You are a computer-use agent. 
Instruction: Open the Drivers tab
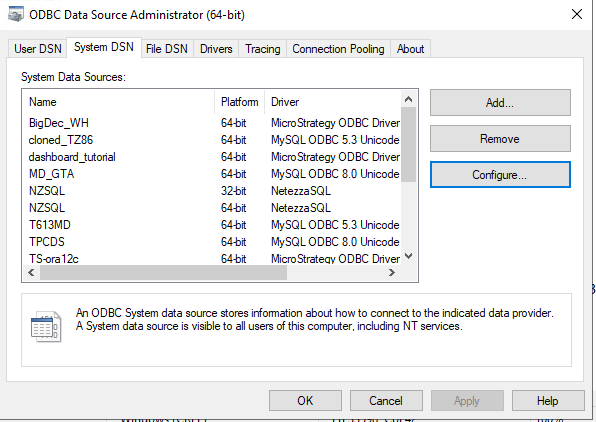click(216, 49)
